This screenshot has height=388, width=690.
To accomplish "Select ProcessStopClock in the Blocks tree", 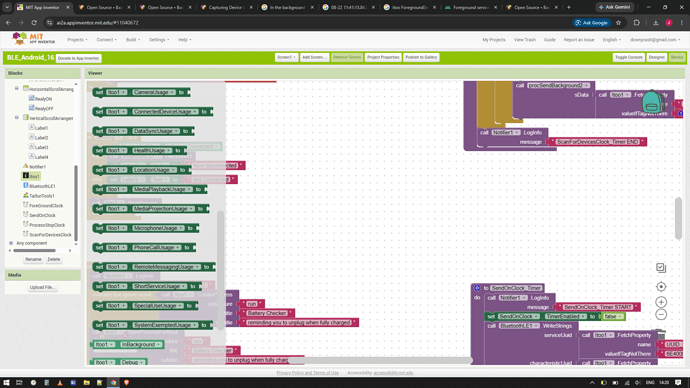I will (x=47, y=225).
